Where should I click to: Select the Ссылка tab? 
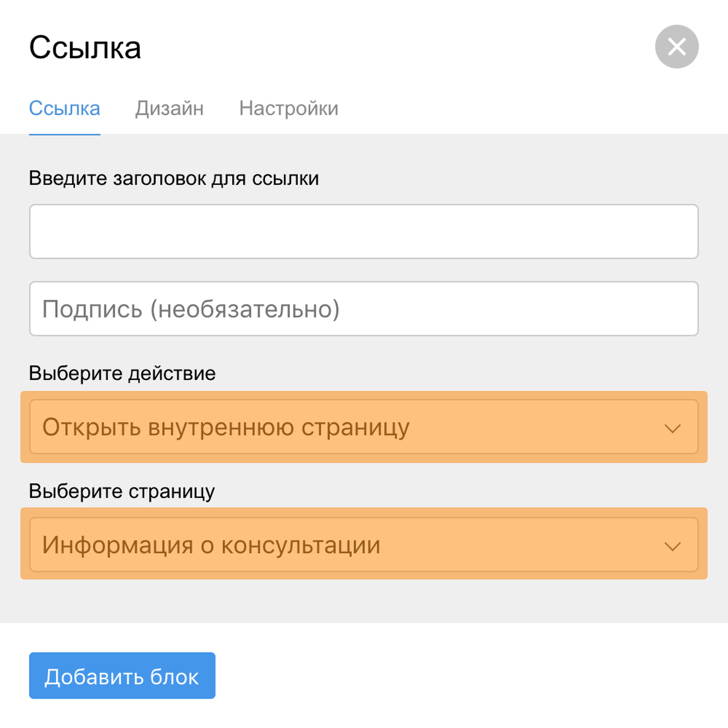coord(65,108)
